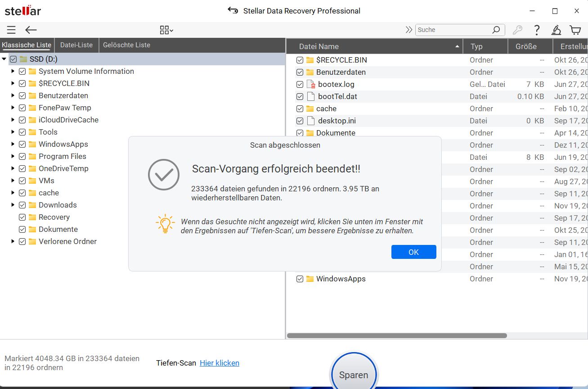Viewport: 588px width, 389px height.
Task: Open help question mark icon
Action: 537,30
